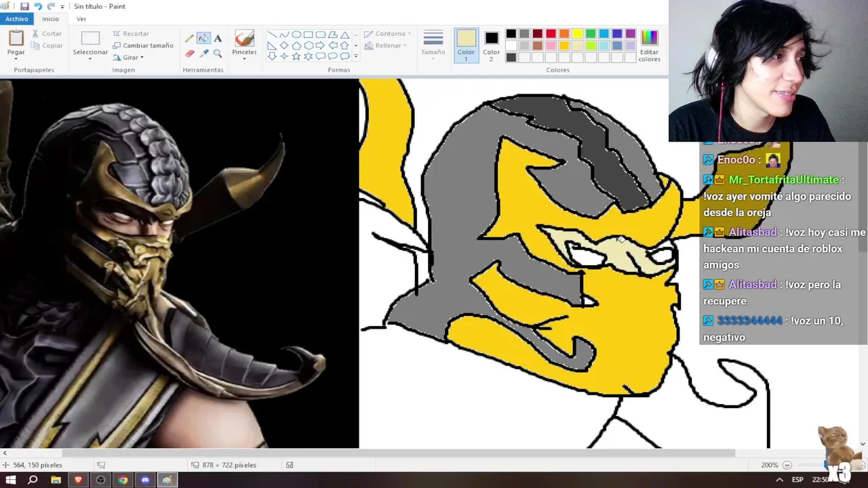Pick the orange color swatch
868x488 pixels.
tap(564, 34)
